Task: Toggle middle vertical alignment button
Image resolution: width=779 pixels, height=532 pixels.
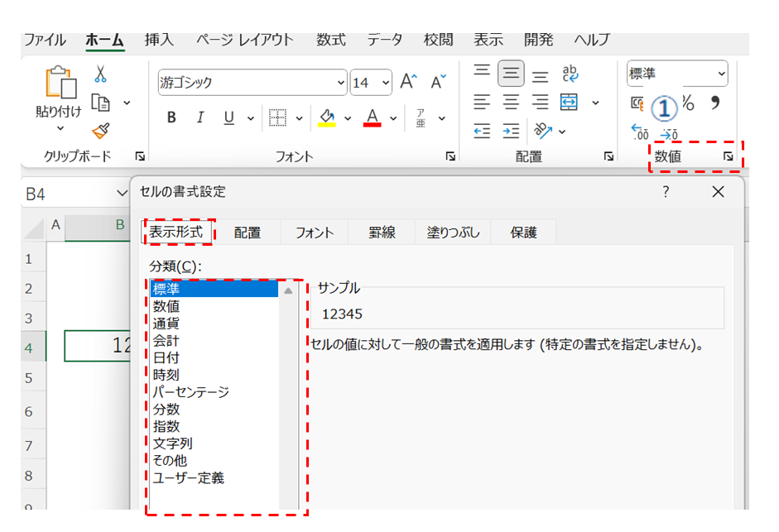Action: (511, 74)
